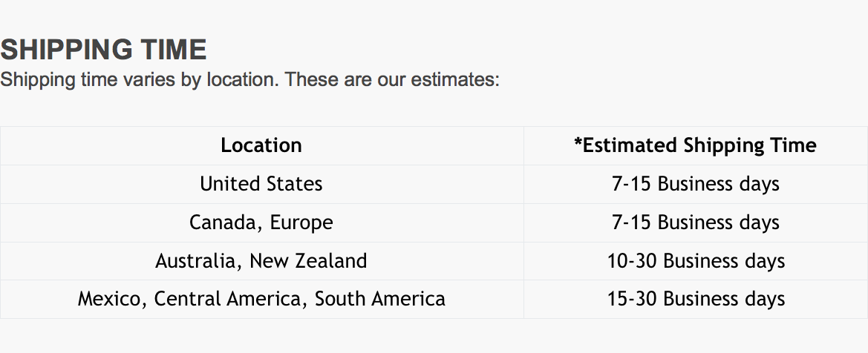This screenshot has width=868, height=353.
Task: Click the 10-30 Business days cell
Action: pyautogui.click(x=696, y=261)
